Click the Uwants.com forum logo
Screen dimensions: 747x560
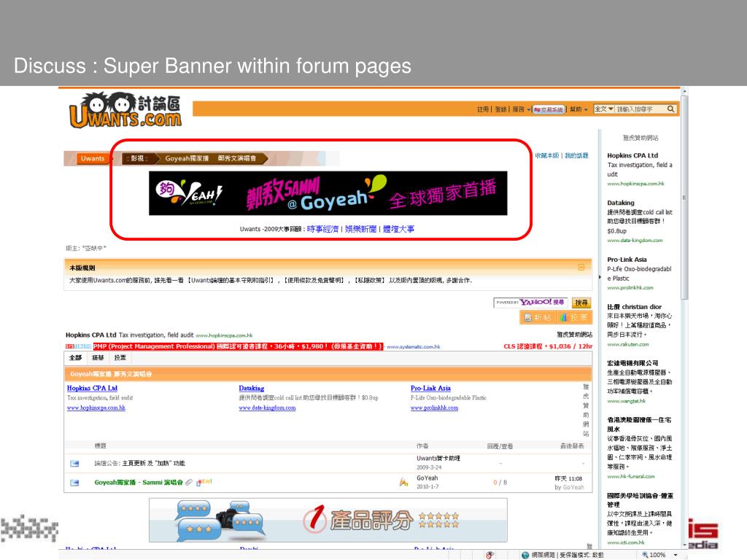coord(125,110)
